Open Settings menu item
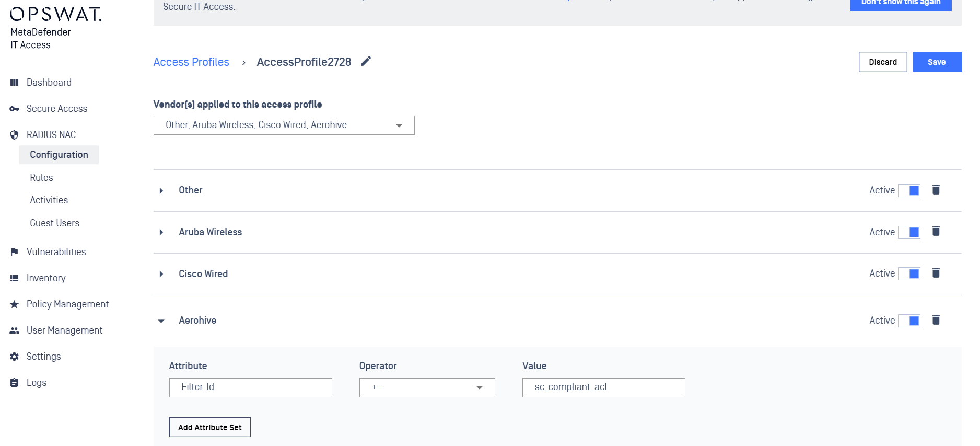Image resolution: width=980 pixels, height=446 pixels. pyautogui.click(x=44, y=357)
